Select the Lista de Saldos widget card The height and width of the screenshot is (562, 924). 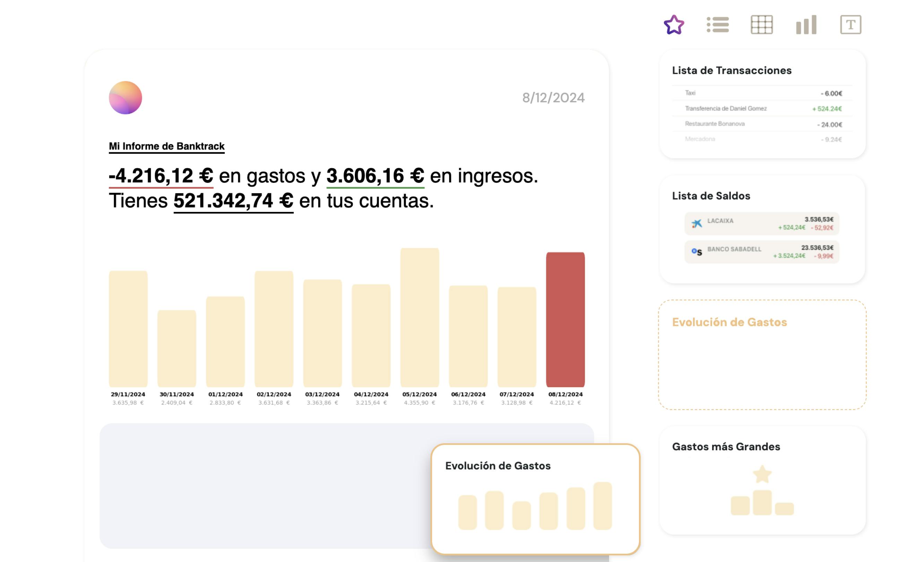pyautogui.click(x=762, y=229)
